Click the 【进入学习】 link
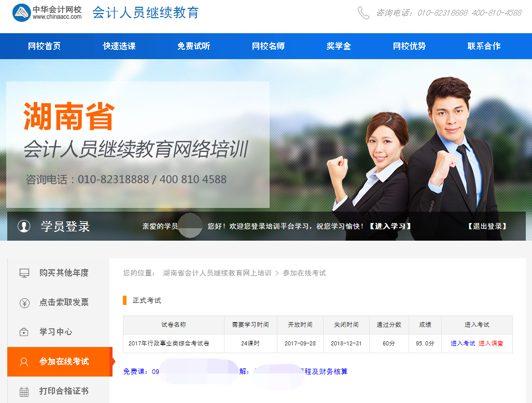Viewport: 532px width, 403px height. [390, 226]
